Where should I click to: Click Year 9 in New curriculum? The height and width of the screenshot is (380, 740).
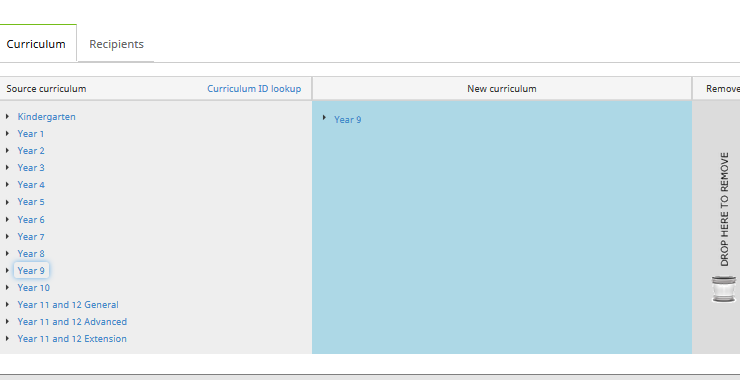tap(348, 119)
